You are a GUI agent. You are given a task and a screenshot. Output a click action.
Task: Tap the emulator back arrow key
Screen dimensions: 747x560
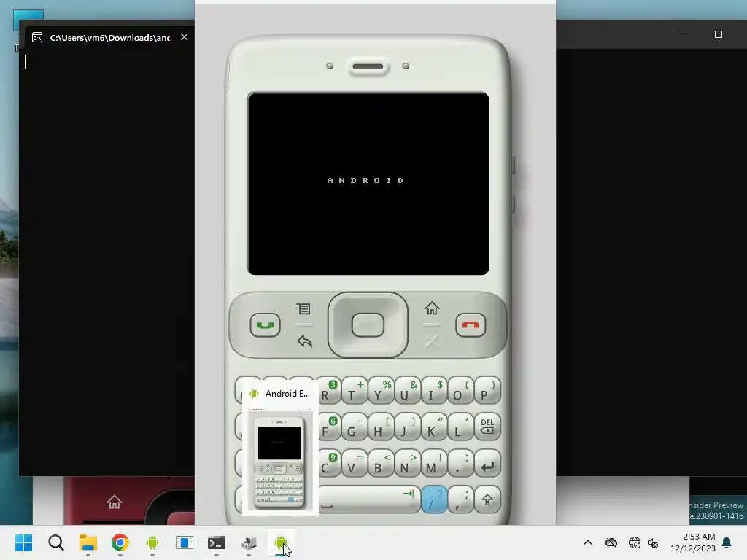(304, 341)
